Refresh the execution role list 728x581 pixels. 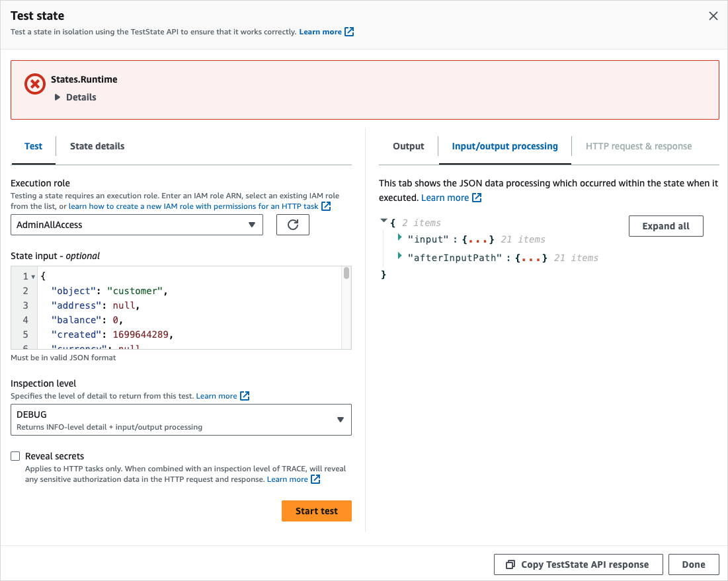292,225
